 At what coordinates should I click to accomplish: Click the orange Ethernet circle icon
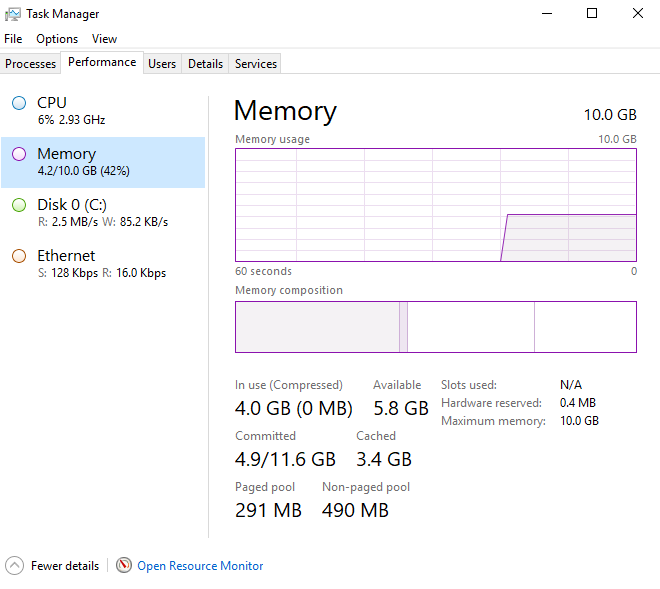(19, 256)
